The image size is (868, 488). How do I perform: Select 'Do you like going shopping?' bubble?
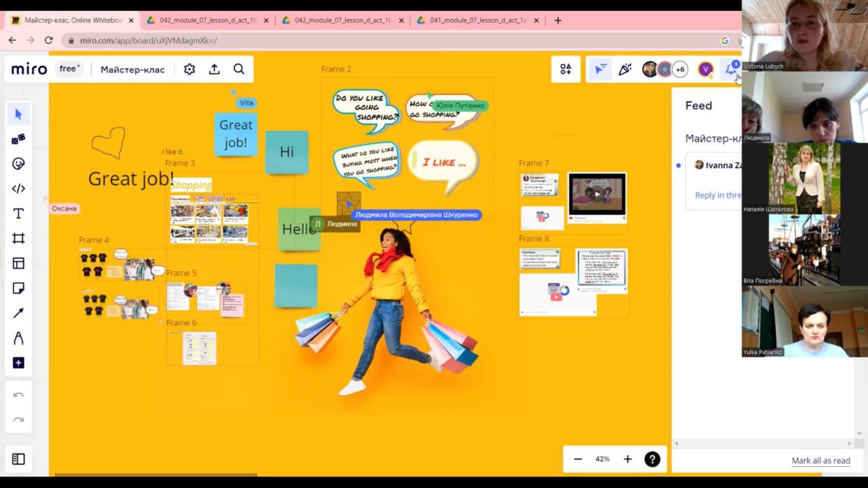coord(366,111)
